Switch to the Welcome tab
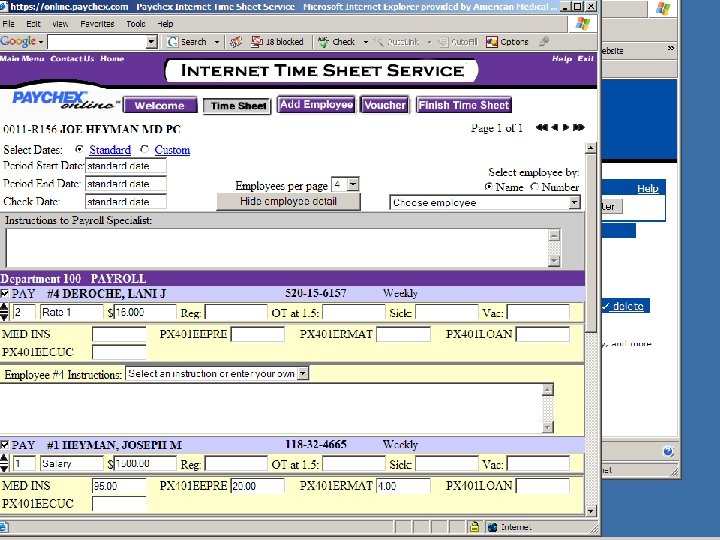 tap(160, 105)
